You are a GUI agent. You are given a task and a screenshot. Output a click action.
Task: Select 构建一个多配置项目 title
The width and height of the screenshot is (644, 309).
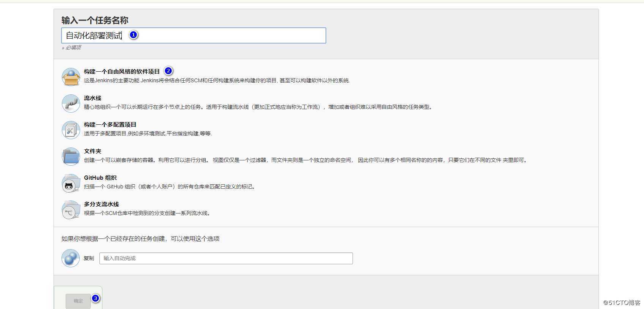110,124
